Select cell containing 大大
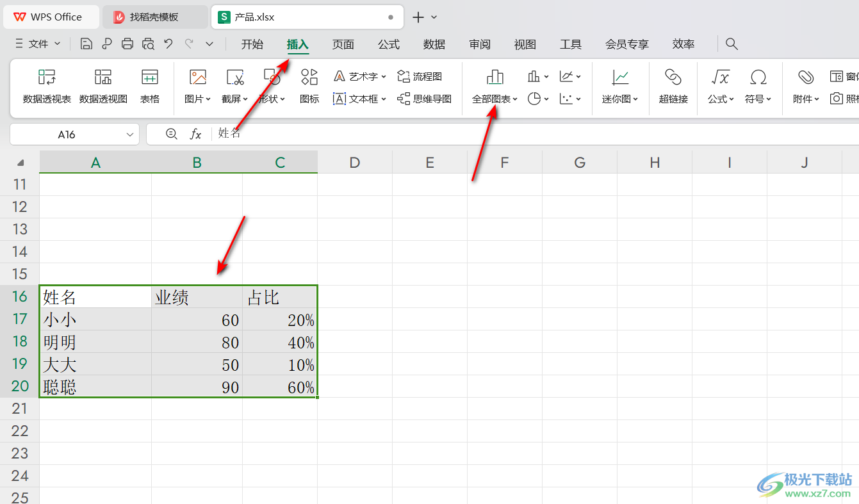Viewport: 859px width, 504px height. coord(95,364)
